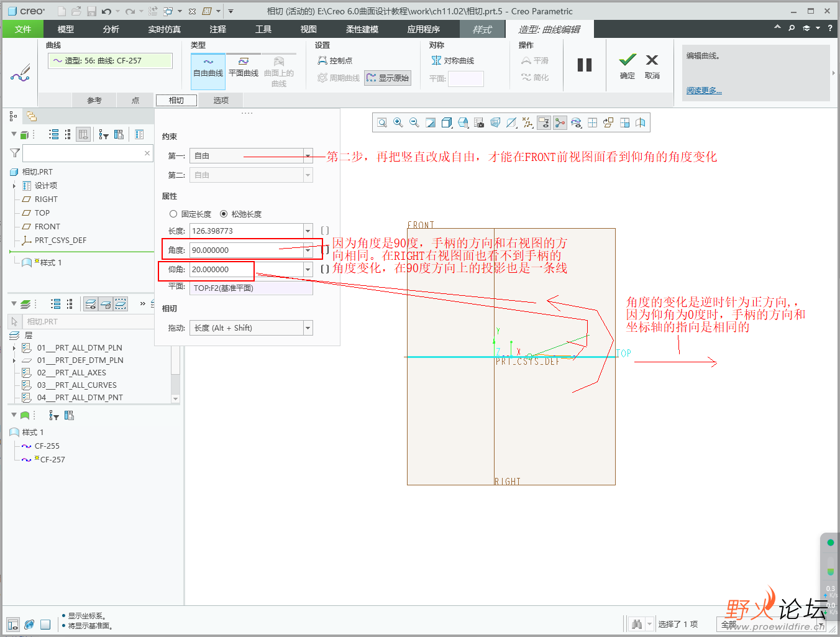840x637 pixels.
Task: Switch to the 分析 ribbon tab
Action: tap(111, 29)
